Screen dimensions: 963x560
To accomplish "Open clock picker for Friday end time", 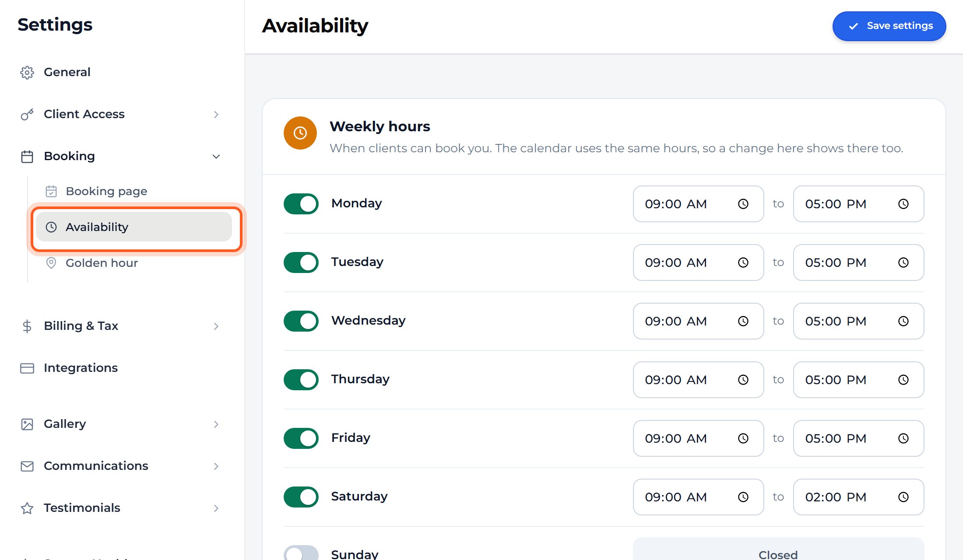I will pos(903,438).
